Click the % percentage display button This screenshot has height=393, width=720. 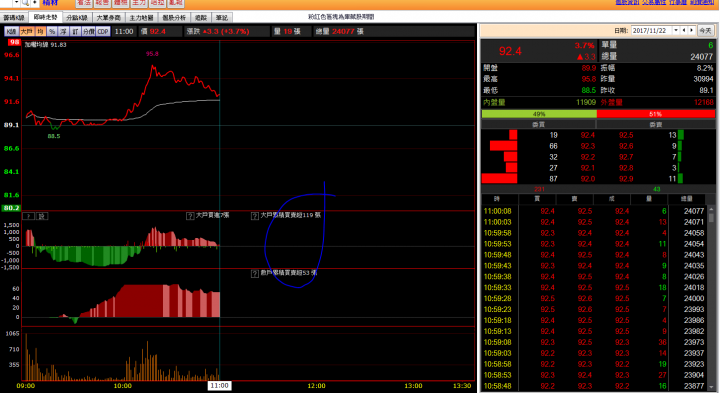tap(52, 31)
